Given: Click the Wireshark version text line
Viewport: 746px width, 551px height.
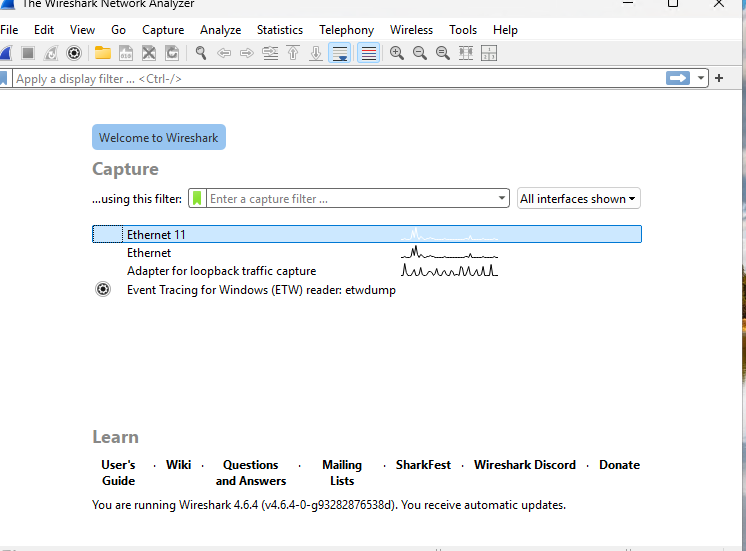Looking at the screenshot, I should click(329, 505).
